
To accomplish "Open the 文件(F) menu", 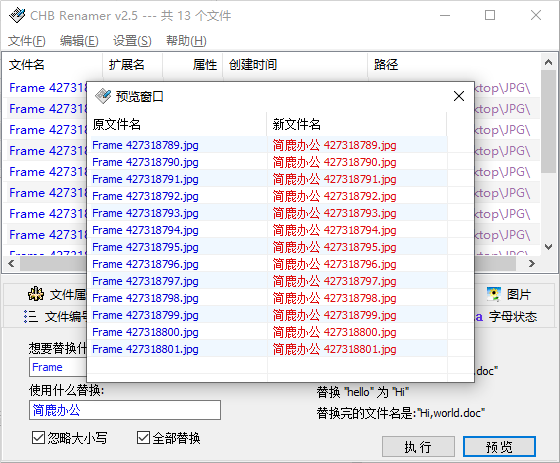I will pyautogui.click(x=27, y=41).
